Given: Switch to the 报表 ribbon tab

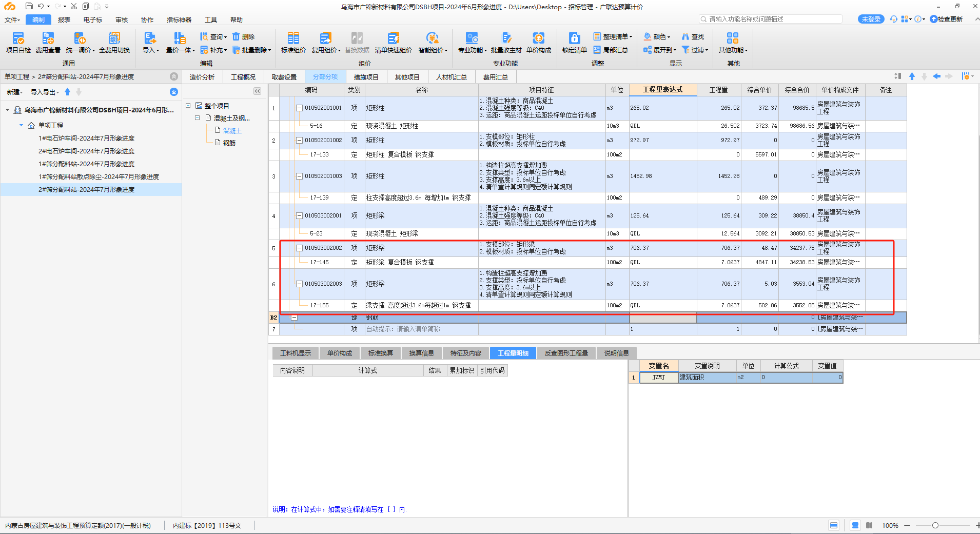Looking at the screenshot, I should point(64,19).
